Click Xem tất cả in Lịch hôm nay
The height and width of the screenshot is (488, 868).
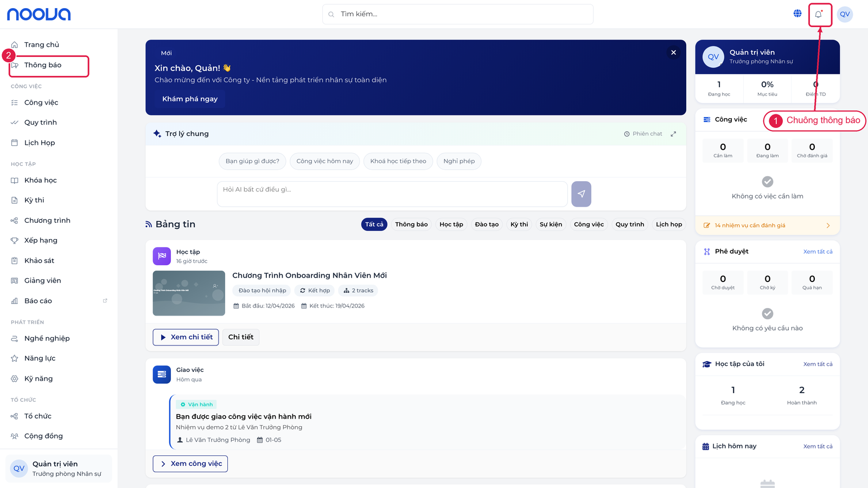818,446
